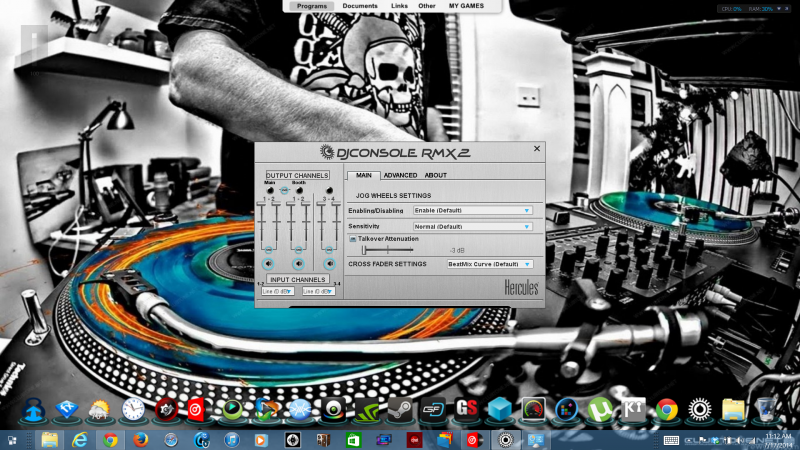Open the Cross Fader Settings curve dropdown
800x450 pixels.
[489, 264]
